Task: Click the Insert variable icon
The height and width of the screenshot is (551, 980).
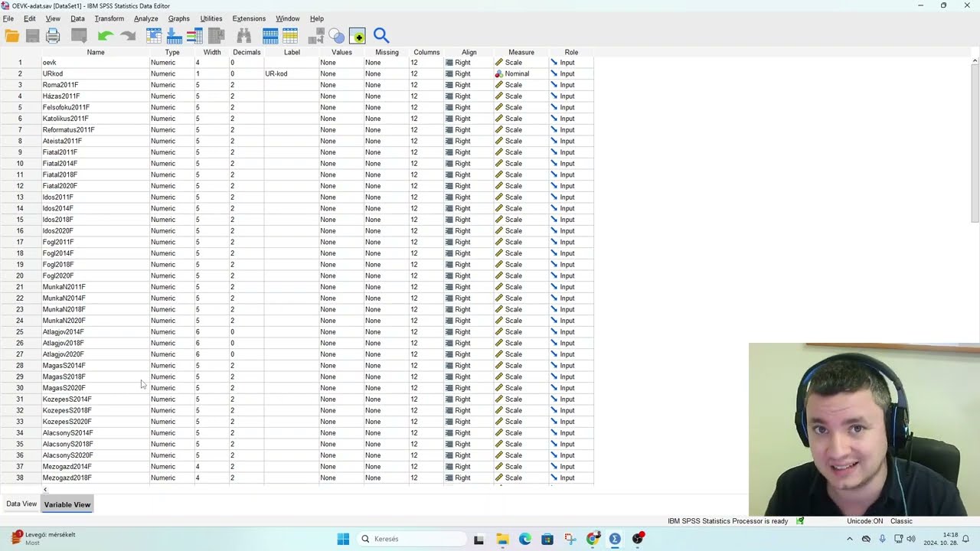Action: coord(290,35)
